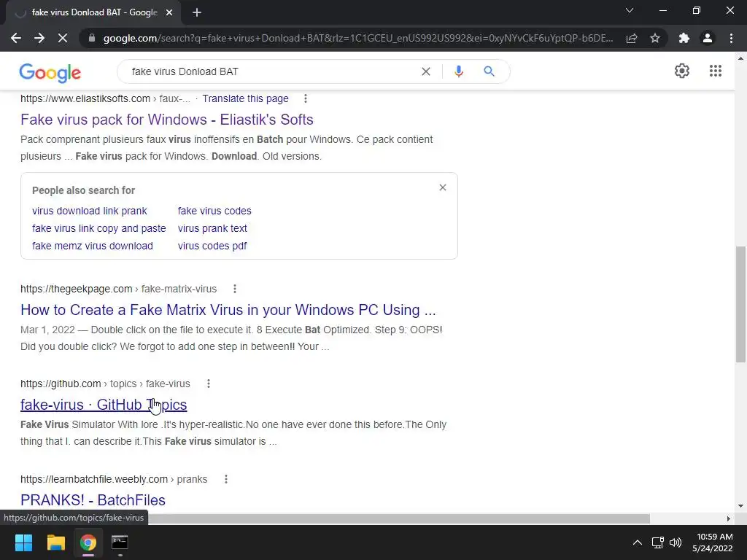Search for virus codes pdf
This screenshot has width=747, height=560.
212,246
